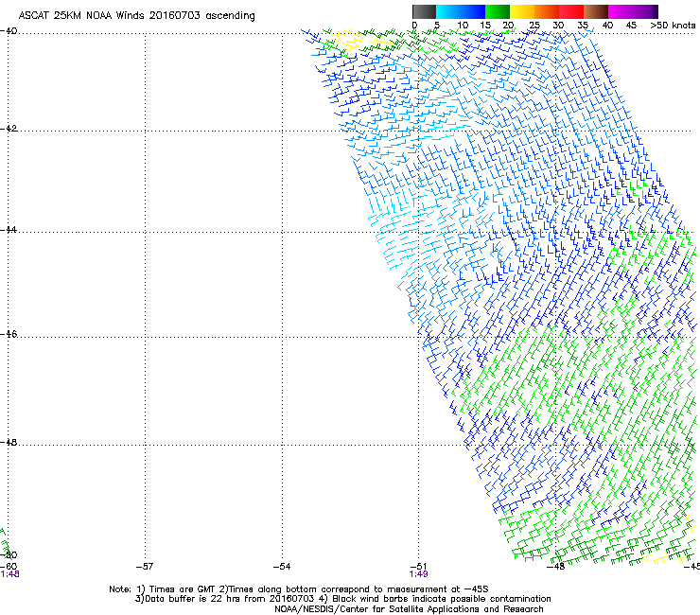
Task: Click the green 15-20 knots color band
Action: [x=498, y=11]
